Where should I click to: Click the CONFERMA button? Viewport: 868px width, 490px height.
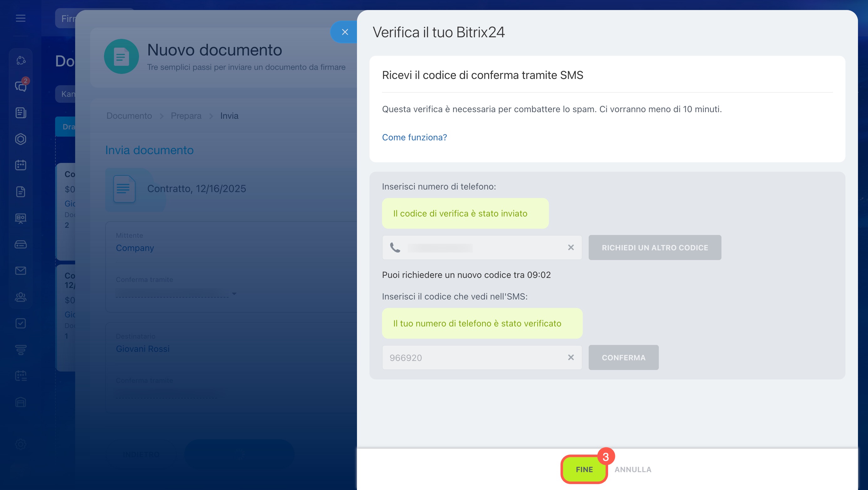click(x=623, y=357)
